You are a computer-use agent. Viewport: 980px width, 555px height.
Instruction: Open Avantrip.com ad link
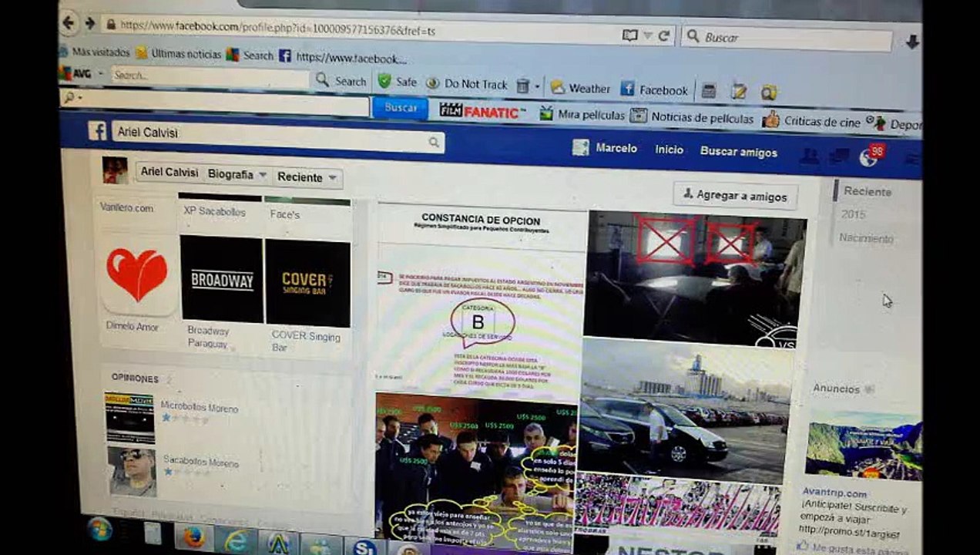[x=834, y=493]
